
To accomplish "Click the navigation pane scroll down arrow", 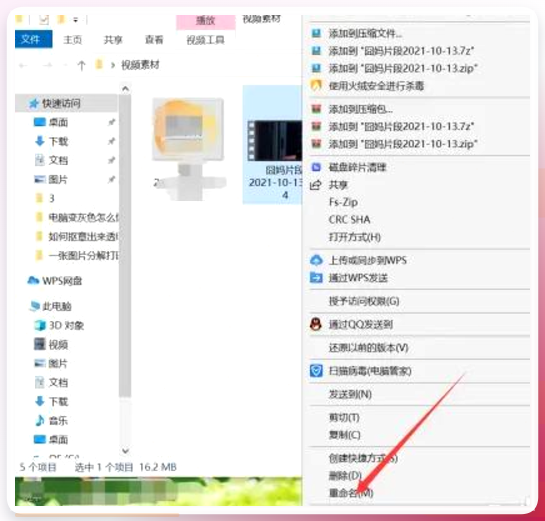I will [125, 451].
